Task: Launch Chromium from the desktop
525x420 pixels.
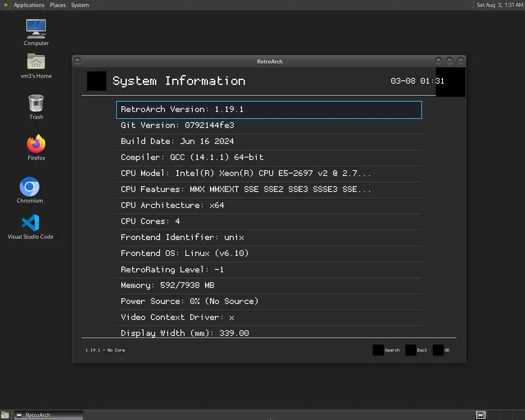Action: [x=30, y=190]
